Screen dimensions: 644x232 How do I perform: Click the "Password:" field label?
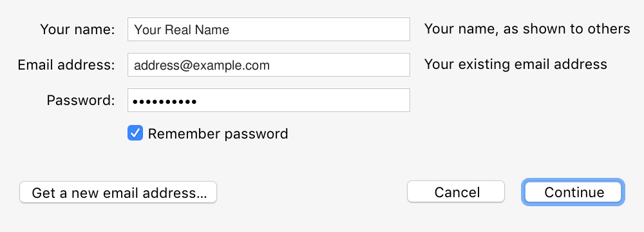pos(80,100)
